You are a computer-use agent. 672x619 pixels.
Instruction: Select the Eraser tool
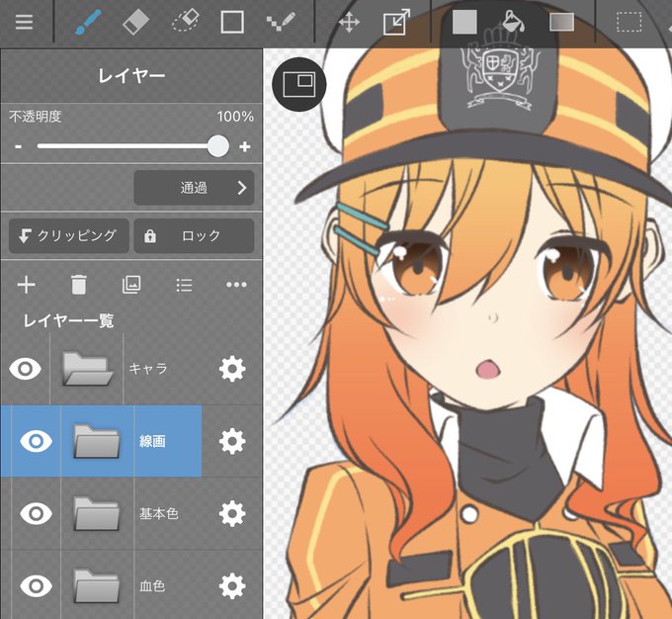135,22
